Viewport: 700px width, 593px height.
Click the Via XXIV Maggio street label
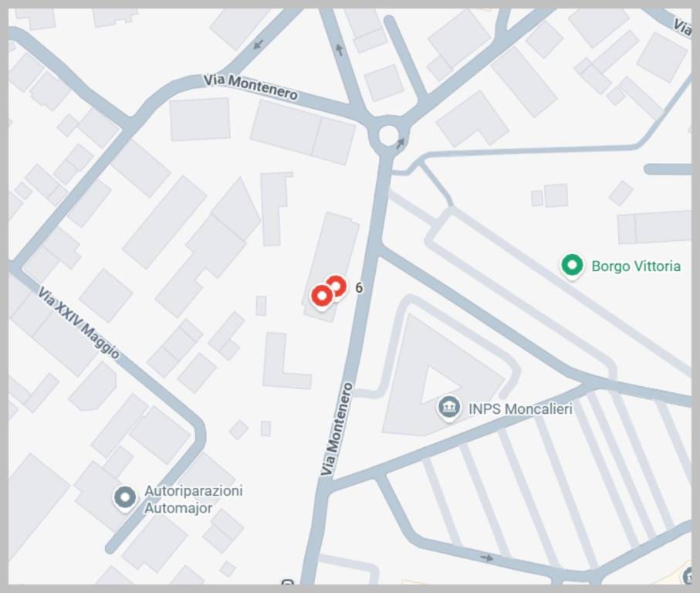pos(79,324)
